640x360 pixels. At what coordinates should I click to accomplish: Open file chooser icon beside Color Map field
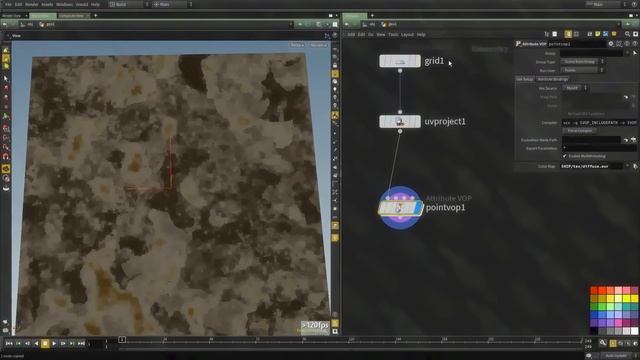635,166
